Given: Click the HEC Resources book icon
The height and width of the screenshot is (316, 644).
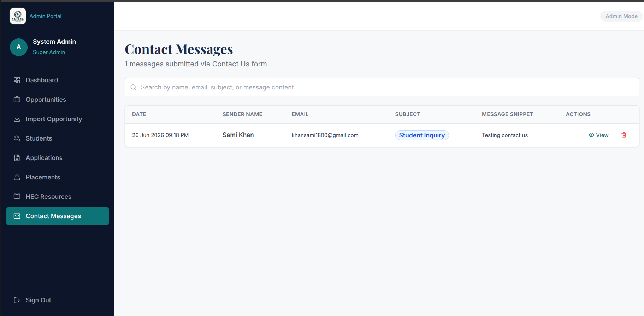Looking at the screenshot, I should (x=17, y=197).
